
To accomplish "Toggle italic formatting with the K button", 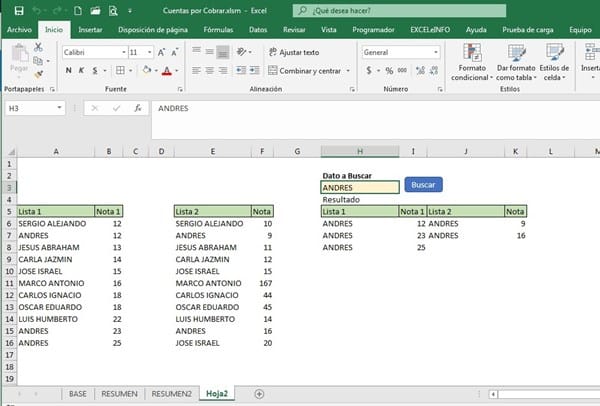I will [x=81, y=71].
